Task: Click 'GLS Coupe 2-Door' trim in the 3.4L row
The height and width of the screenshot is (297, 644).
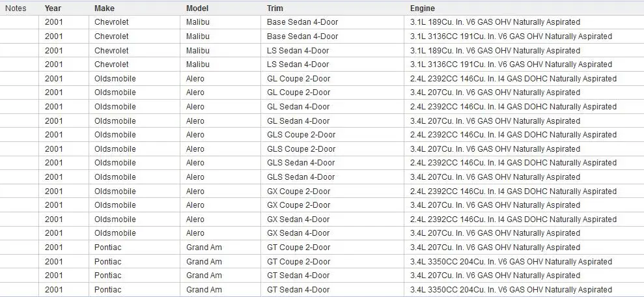Action: [x=301, y=148]
